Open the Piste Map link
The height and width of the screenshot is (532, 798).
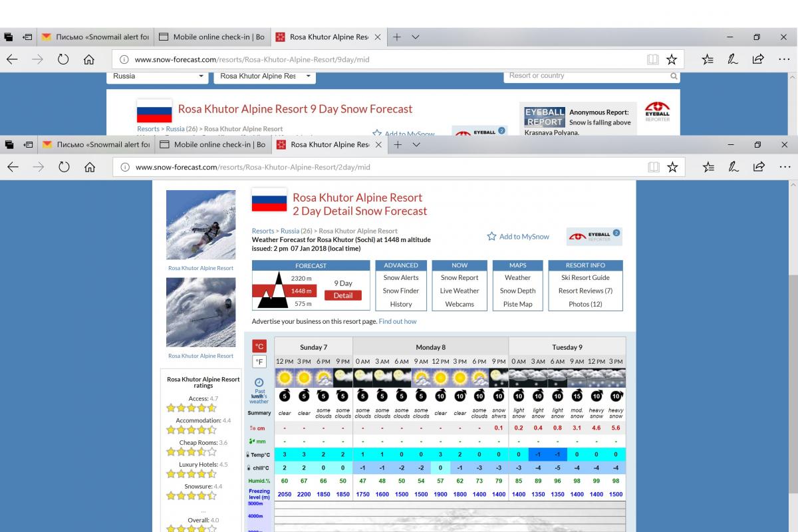(x=517, y=304)
